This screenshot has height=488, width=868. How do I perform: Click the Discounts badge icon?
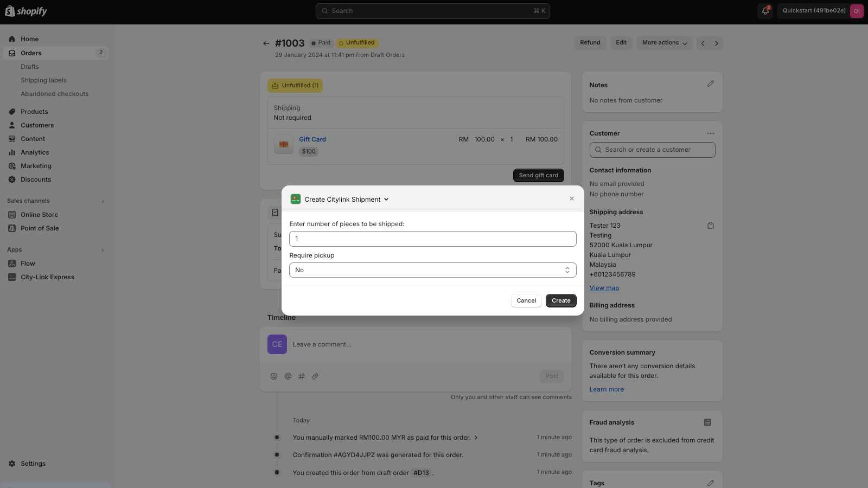click(x=12, y=179)
